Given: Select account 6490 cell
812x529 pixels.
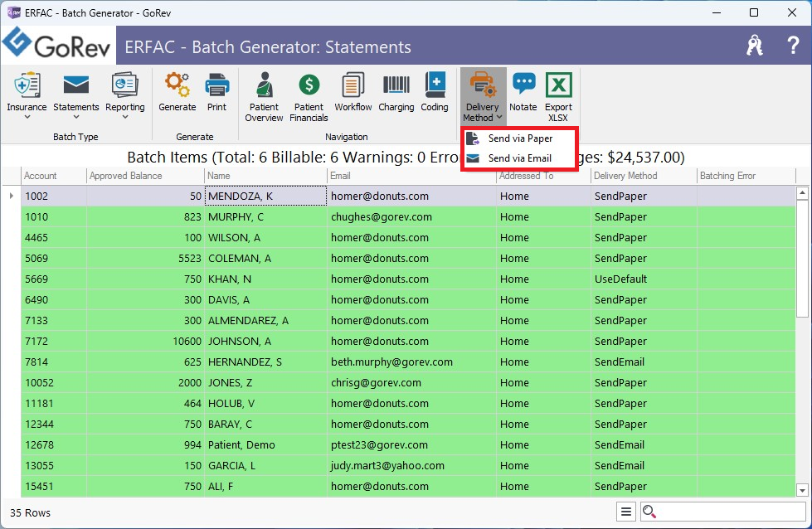Looking at the screenshot, I should click(53, 299).
